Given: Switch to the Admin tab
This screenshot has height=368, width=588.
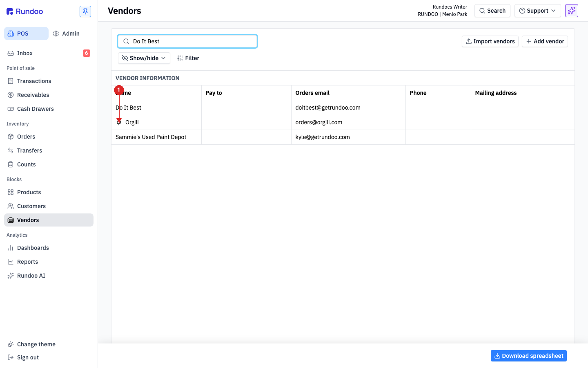Looking at the screenshot, I should pyautogui.click(x=67, y=34).
